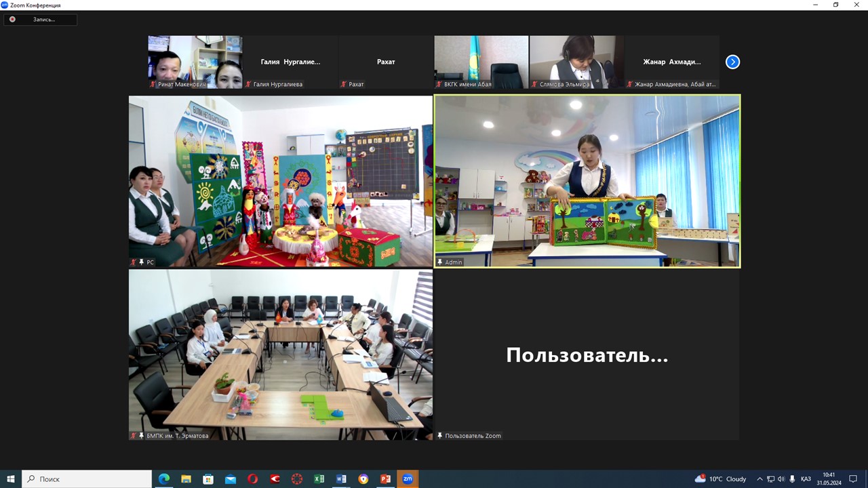The width and height of the screenshot is (868, 488).
Task: Open the weather widget showing Cloudy
Action: [720, 479]
